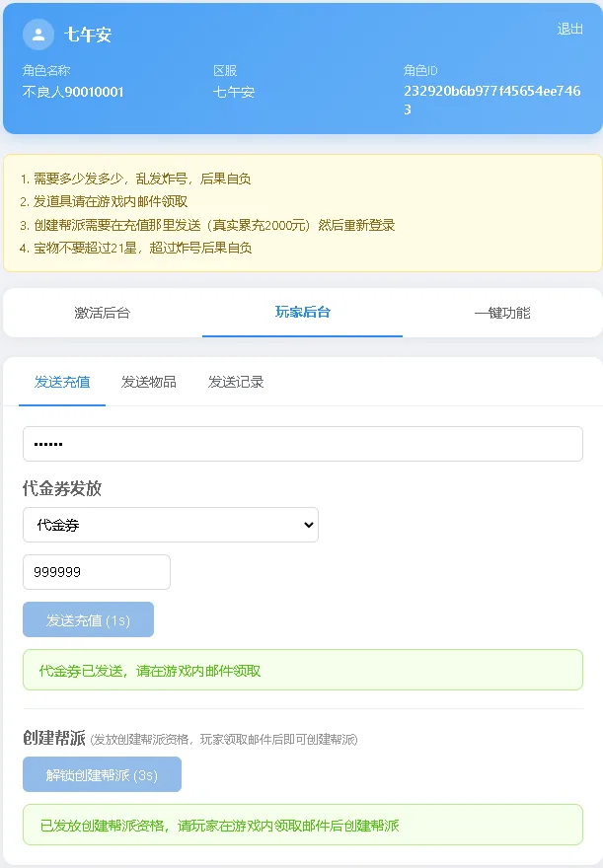Click the user avatar icon
This screenshot has width=603, height=868.
(x=38, y=35)
